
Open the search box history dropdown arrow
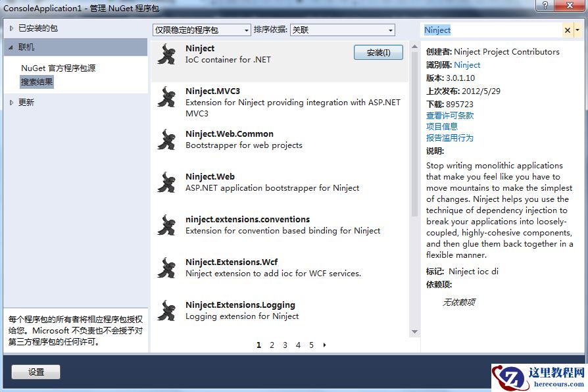click(x=578, y=30)
